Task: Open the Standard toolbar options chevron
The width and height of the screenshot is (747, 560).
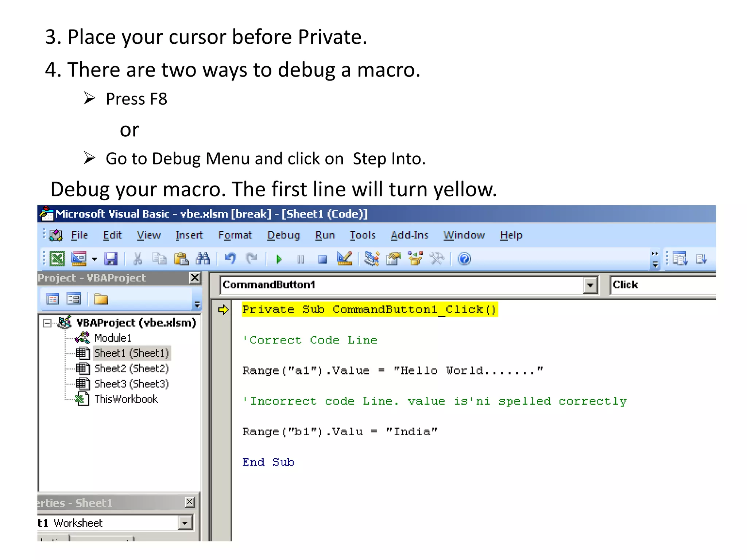Action: (655, 260)
